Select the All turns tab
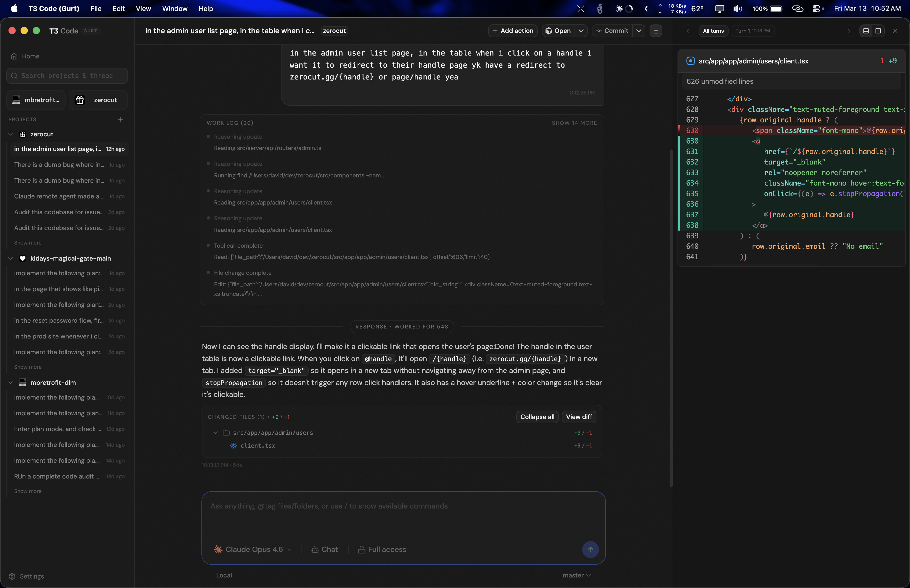Image resolution: width=910 pixels, height=588 pixels. pyautogui.click(x=713, y=31)
